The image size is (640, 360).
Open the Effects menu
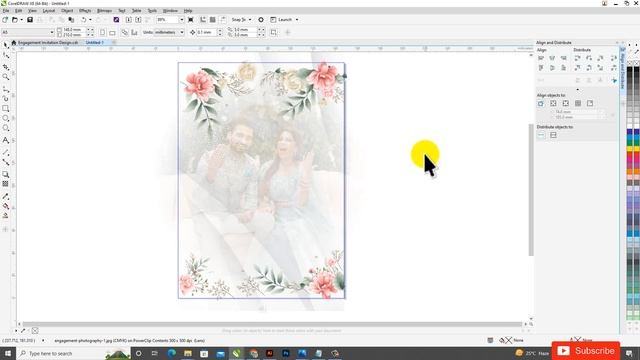tap(85, 11)
